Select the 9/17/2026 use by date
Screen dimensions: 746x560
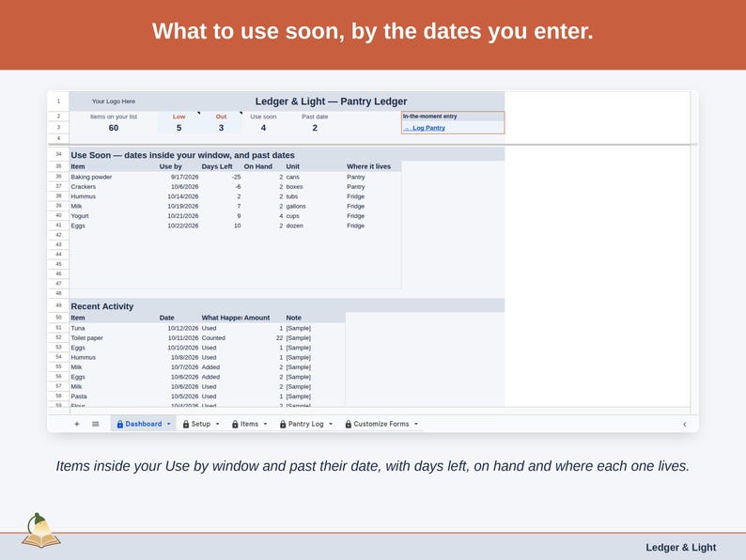pos(179,177)
